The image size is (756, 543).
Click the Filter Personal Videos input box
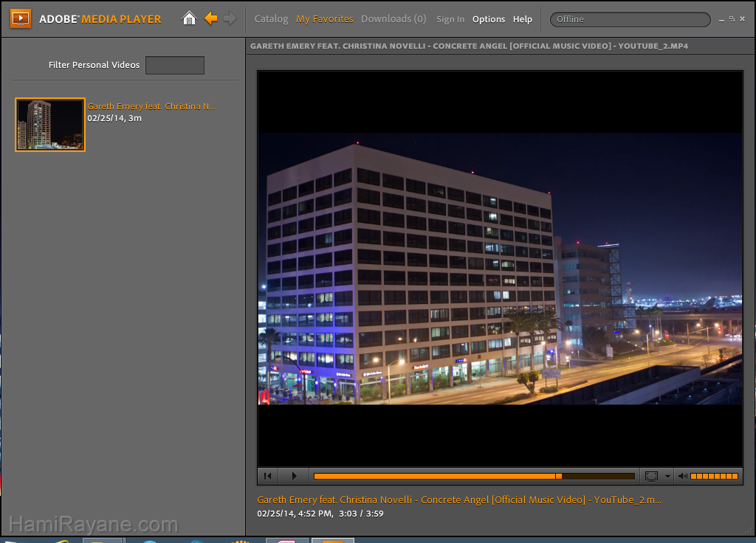(x=175, y=65)
